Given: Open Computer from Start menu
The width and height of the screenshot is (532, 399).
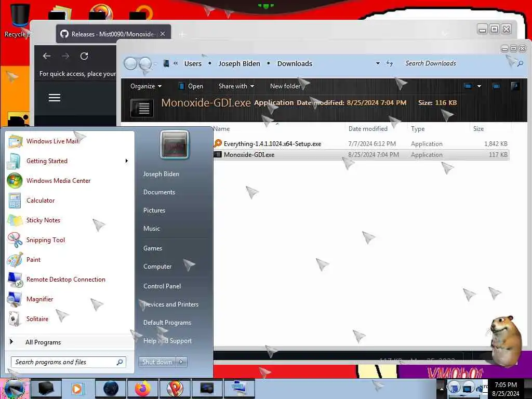Looking at the screenshot, I should (x=157, y=267).
